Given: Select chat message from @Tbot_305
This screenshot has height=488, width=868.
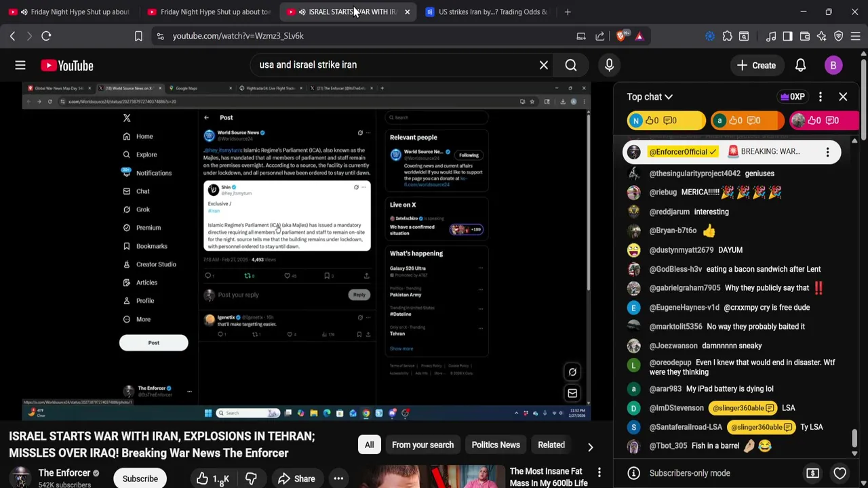Looking at the screenshot, I should point(731,446).
